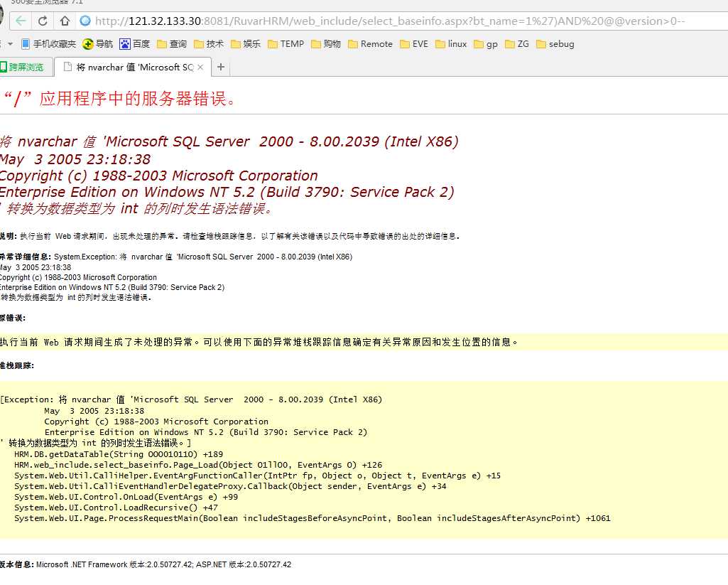The width and height of the screenshot is (728, 585).
Task: Click 'HRM.DB.getDataTable' stack trace line
Action: 119,454
